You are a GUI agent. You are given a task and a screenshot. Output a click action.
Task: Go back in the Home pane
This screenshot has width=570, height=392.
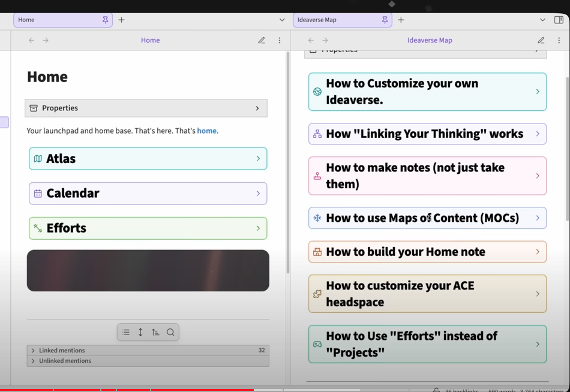point(31,40)
